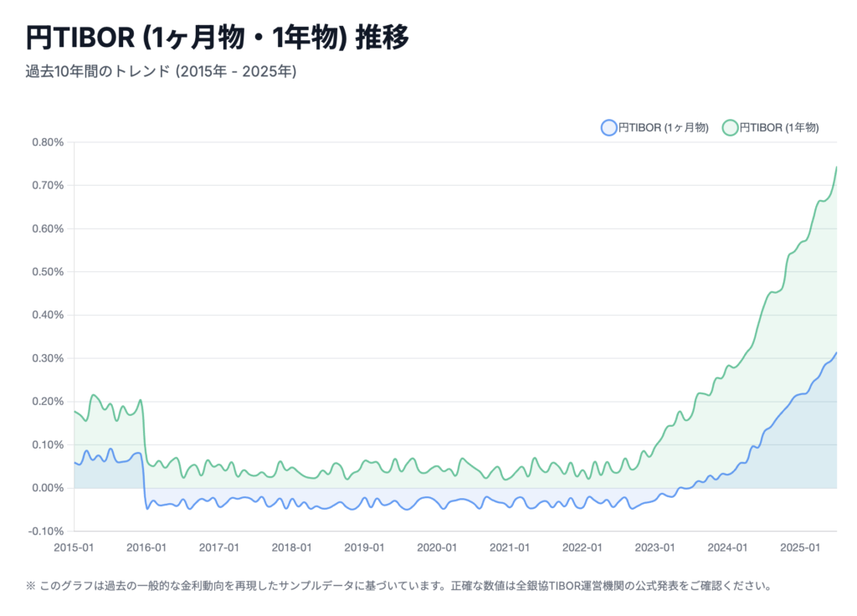Select the 2015-01 x-axis label
The width and height of the screenshot is (857, 616).
(x=74, y=547)
